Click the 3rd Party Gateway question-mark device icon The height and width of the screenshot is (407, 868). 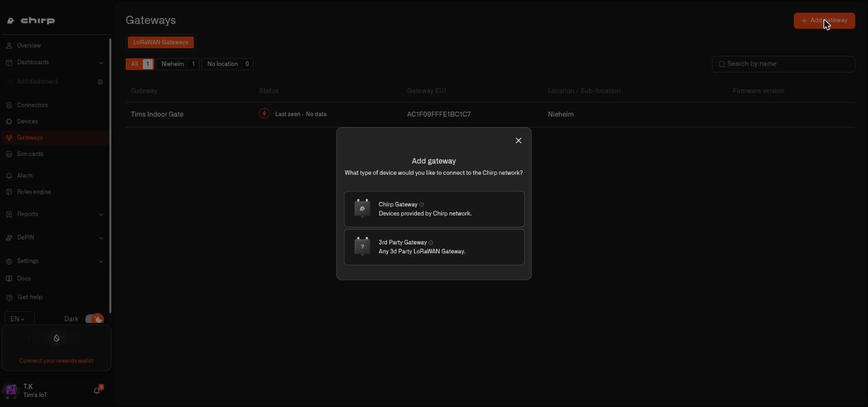[362, 247]
